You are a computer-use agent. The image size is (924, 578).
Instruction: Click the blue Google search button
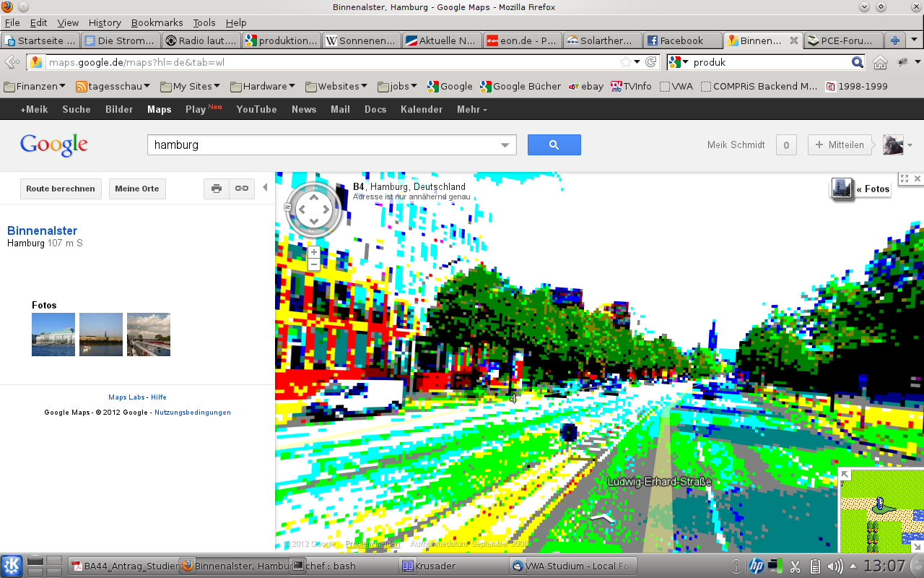[554, 144]
